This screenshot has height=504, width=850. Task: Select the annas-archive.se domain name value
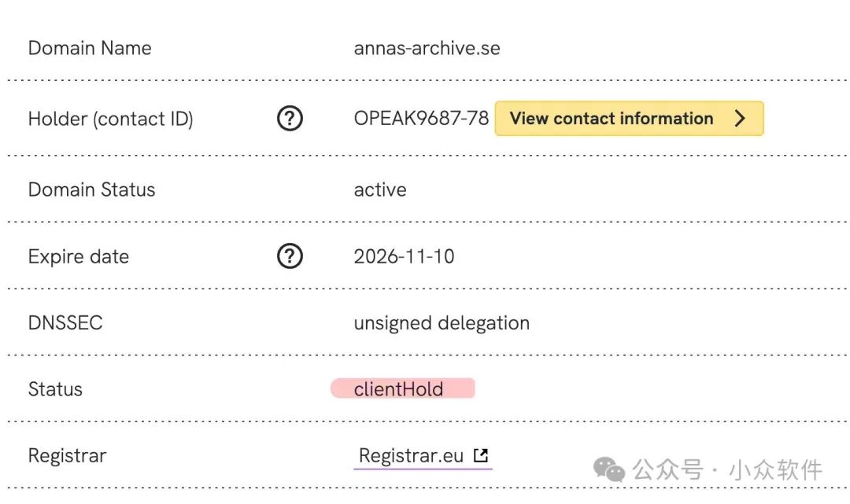pyautogui.click(x=427, y=48)
